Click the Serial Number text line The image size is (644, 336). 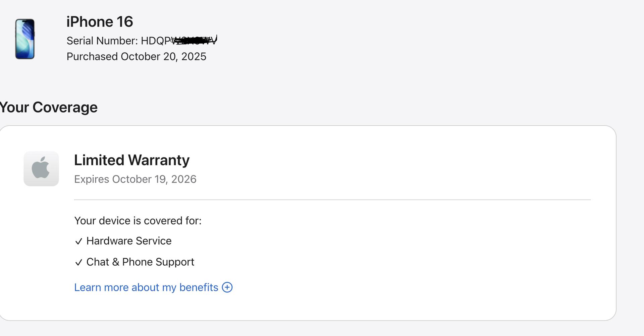click(102, 41)
